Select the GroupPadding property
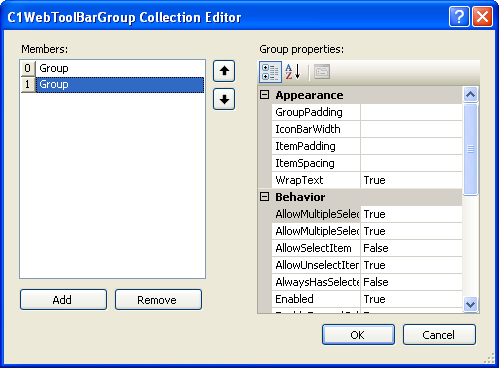 [316, 112]
